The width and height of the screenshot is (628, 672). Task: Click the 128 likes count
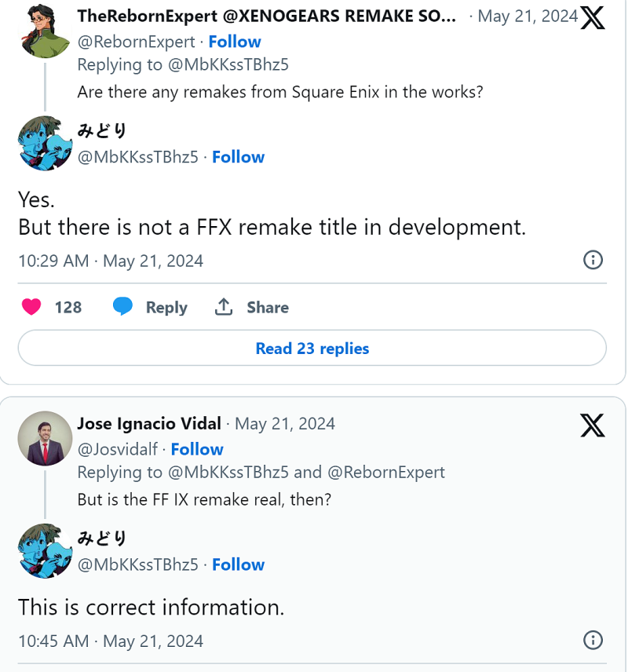pyautogui.click(x=68, y=307)
